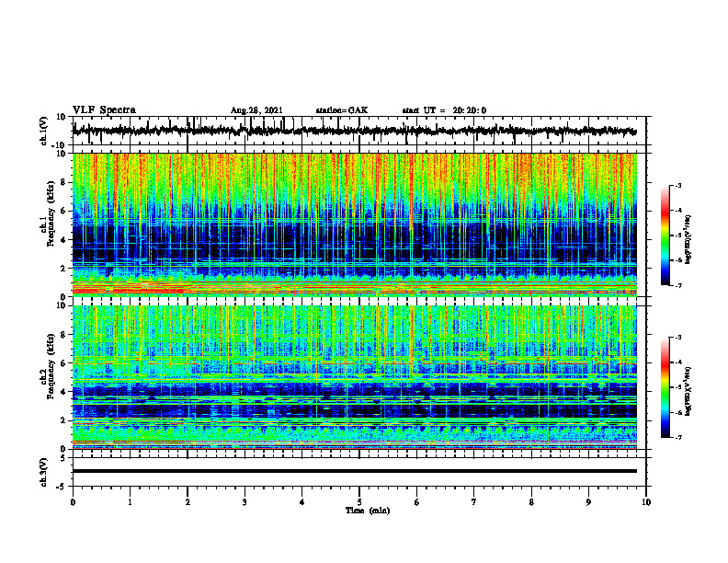Screen dimensions: 728x563
Task: Click the "Time (min)" x-axis label
Action: pyautogui.click(x=368, y=511)
